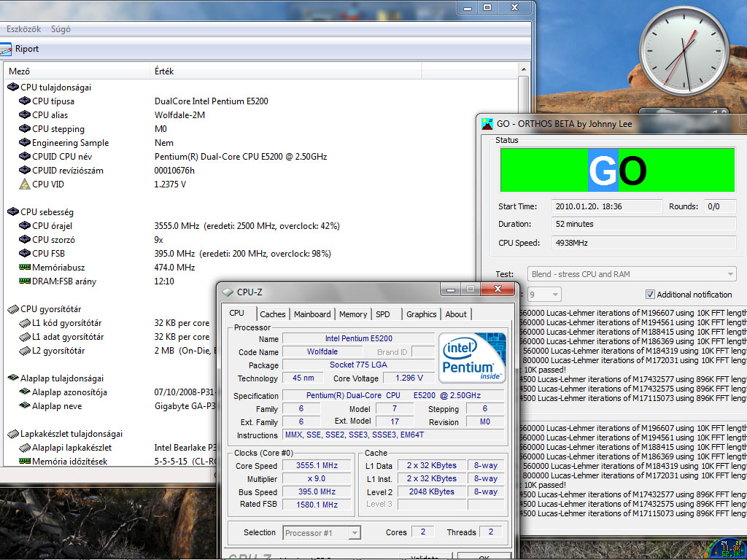Click the Multiplier value x 9.0

click(317, 478)
